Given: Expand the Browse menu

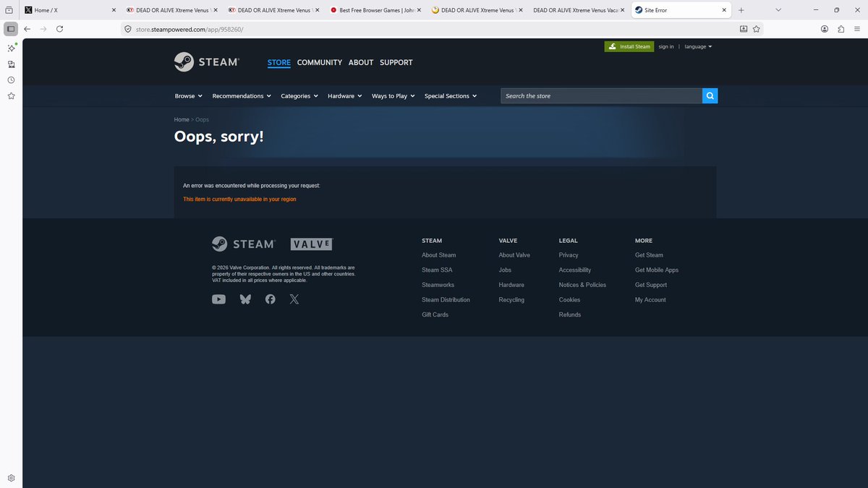Looking at the screenshot, I should click(x=188, y=95).
